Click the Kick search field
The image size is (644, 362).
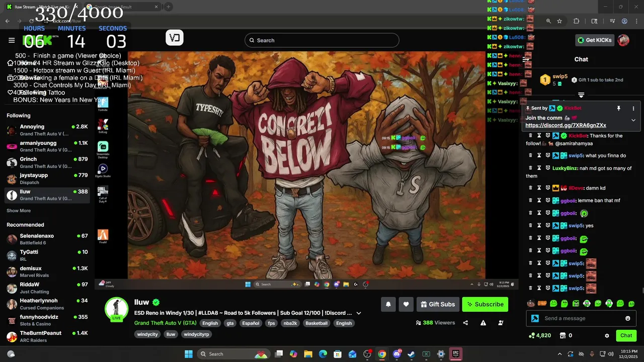click(322, 40)
